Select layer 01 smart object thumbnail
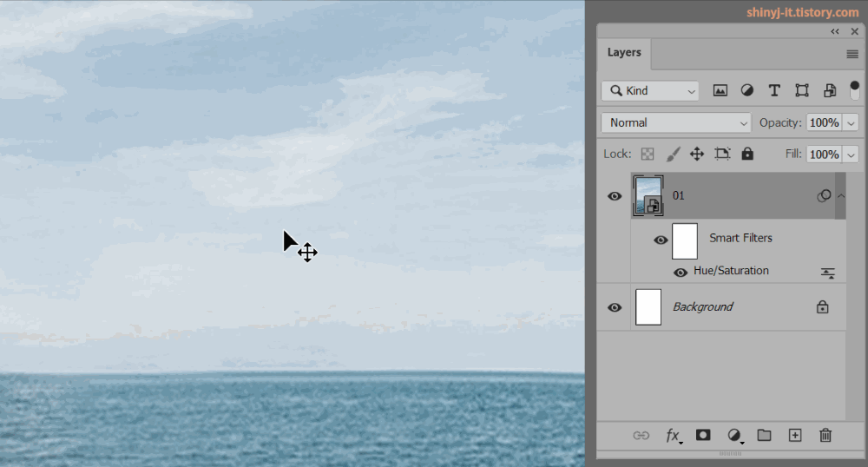 click(x=648, y=196)
